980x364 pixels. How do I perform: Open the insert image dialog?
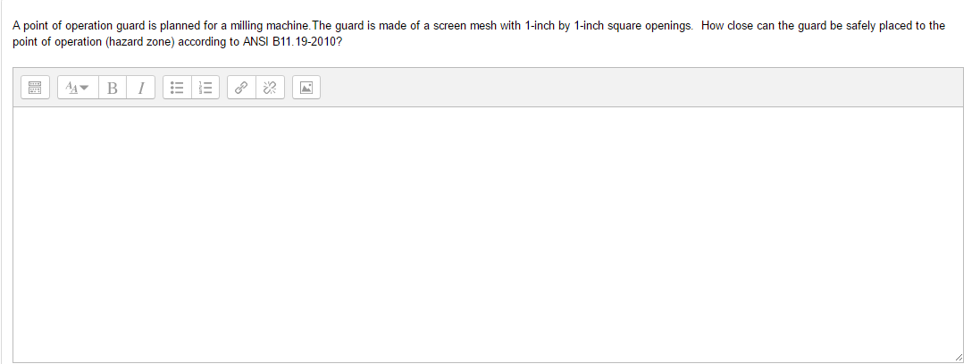[x=306, y=88]
